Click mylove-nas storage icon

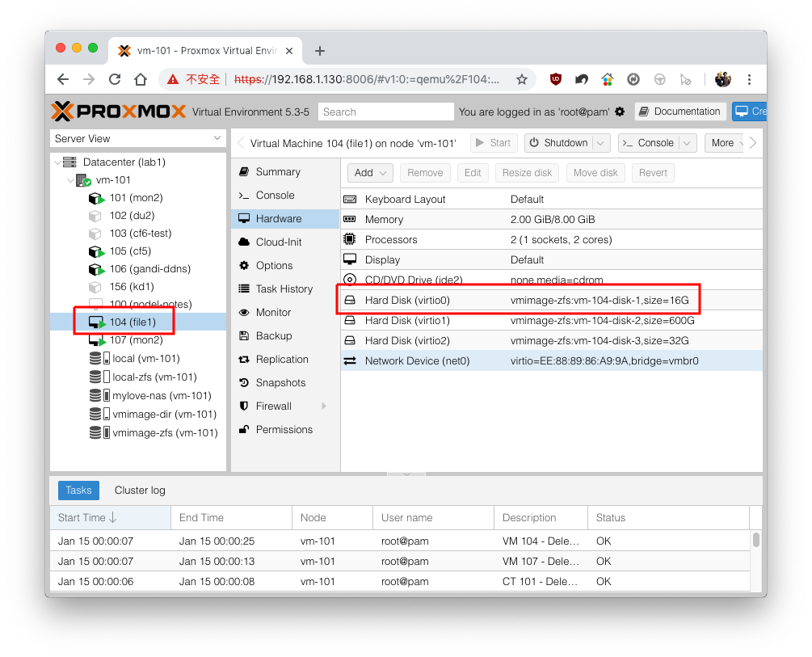99,396
